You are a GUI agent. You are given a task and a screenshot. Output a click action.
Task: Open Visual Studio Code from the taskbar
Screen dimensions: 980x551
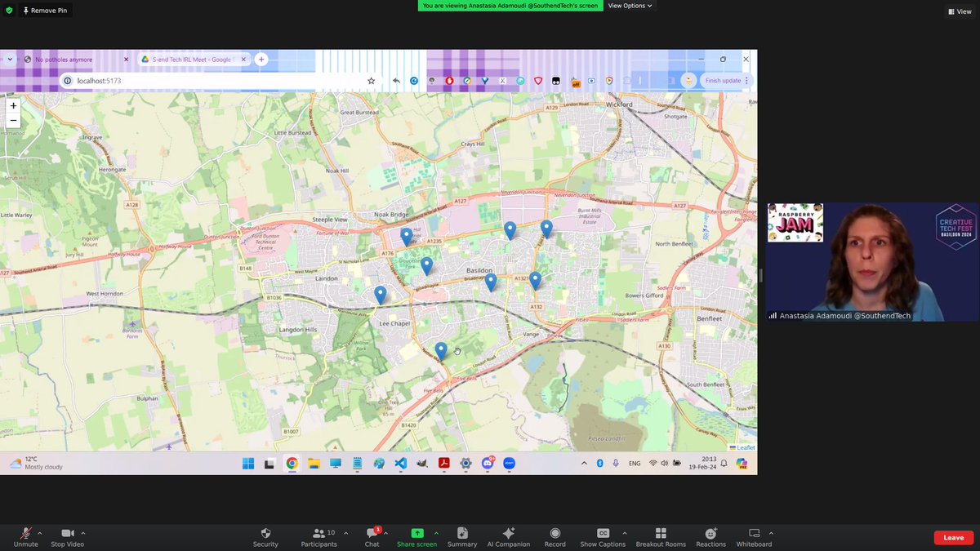point(400,464)
